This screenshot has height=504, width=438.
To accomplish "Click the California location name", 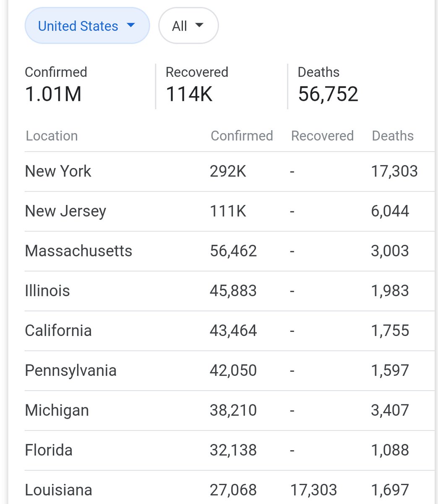I will [x=58, y=331].
